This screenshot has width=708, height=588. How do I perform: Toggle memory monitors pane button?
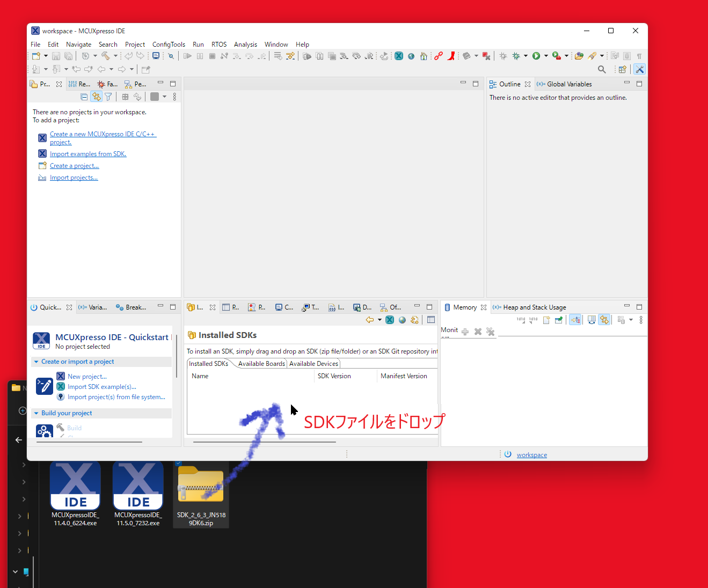pyautogui.click(x=575, y=320)
